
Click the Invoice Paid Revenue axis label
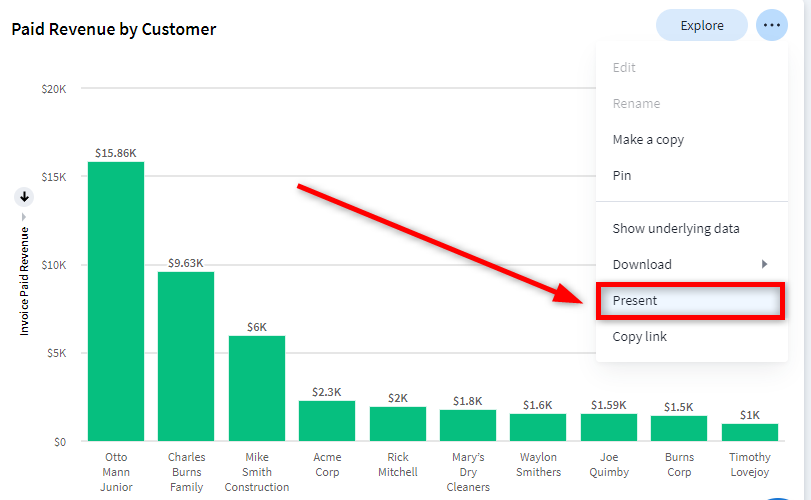tap(25, 280)
